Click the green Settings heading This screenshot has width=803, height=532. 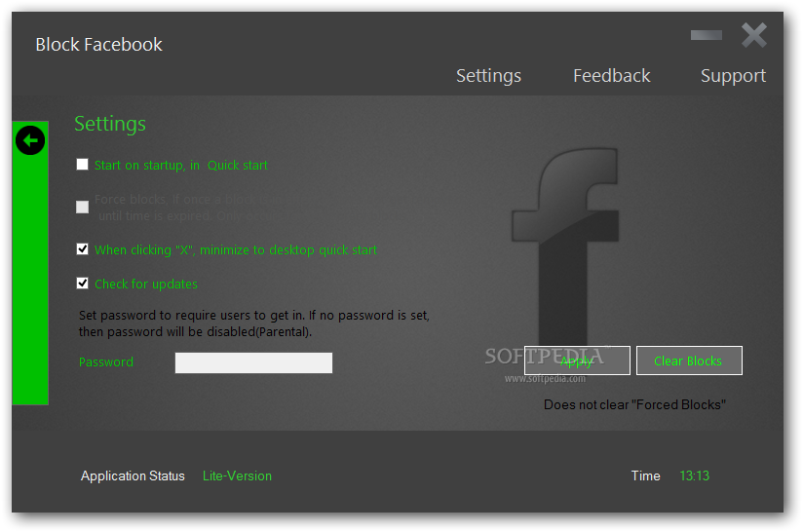(110, 124)
